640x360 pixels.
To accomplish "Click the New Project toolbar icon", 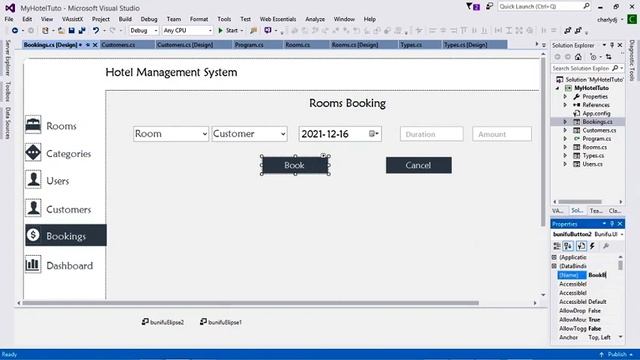I will click(45, 31).
